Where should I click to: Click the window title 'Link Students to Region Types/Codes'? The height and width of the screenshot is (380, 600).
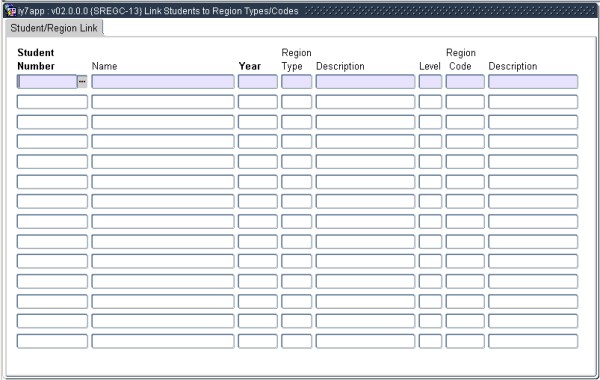click(221, 11)
